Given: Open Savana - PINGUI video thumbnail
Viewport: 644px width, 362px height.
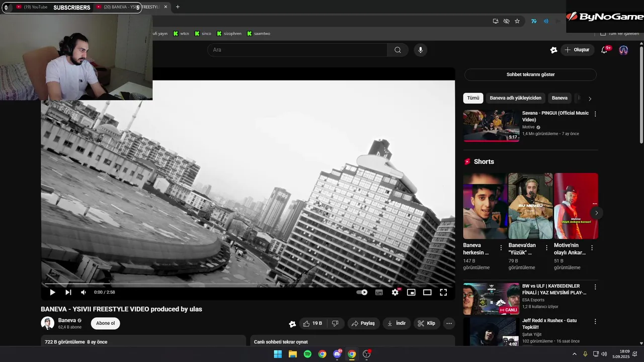Looking at the screenshot, I should click(x=491, y=126).
